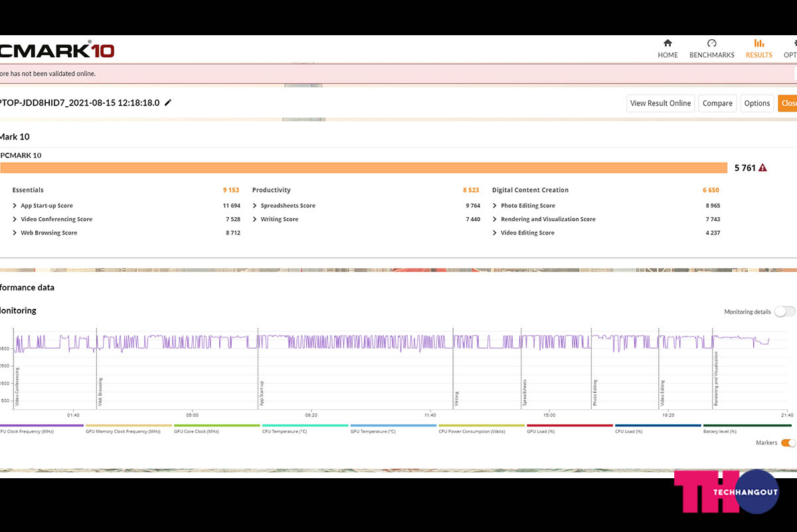Click the Productivity score 8 523

tap(471, 190)
